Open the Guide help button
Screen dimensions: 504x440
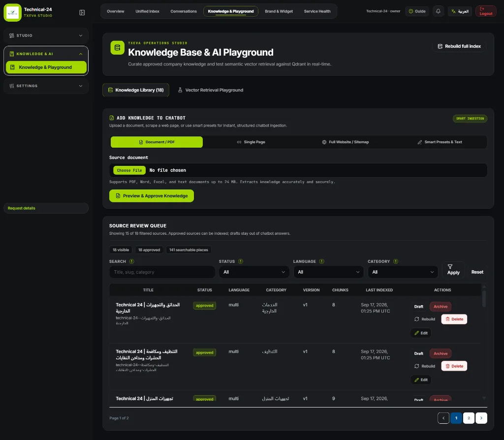click(x=417, y=11)
